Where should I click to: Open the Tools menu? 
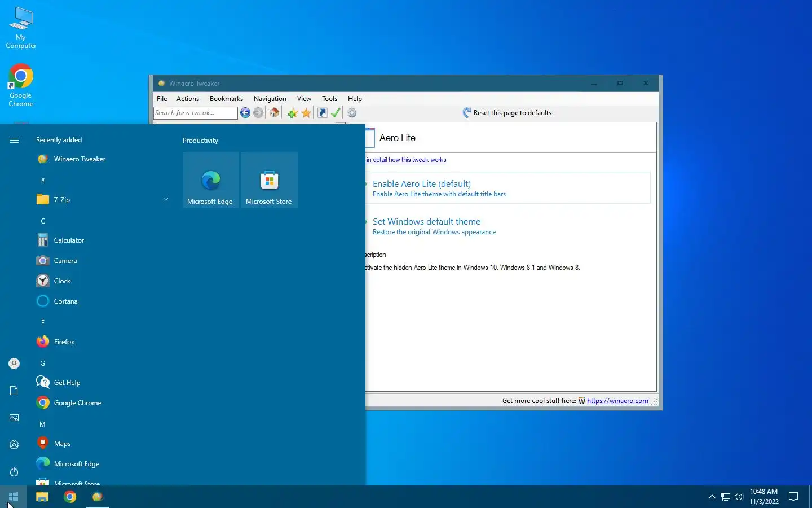[330, 99]
